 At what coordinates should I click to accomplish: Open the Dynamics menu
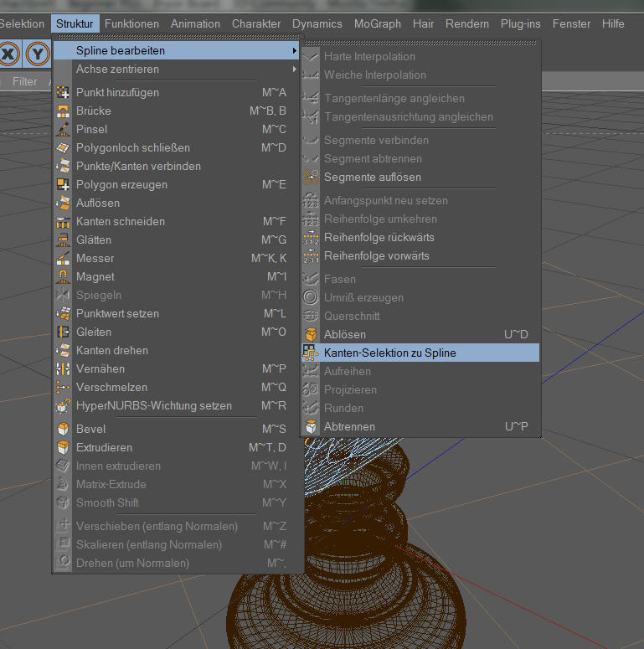tap(317, 23)
